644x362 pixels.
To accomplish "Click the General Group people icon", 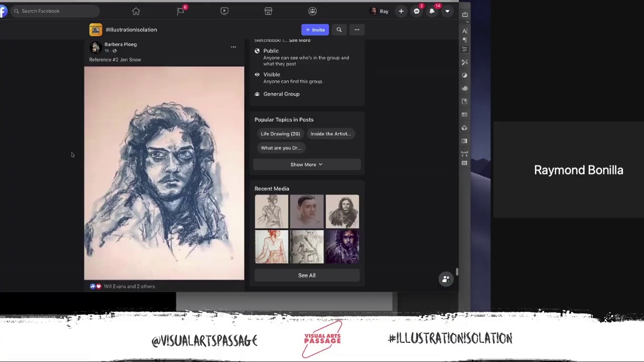I will 257,94.
